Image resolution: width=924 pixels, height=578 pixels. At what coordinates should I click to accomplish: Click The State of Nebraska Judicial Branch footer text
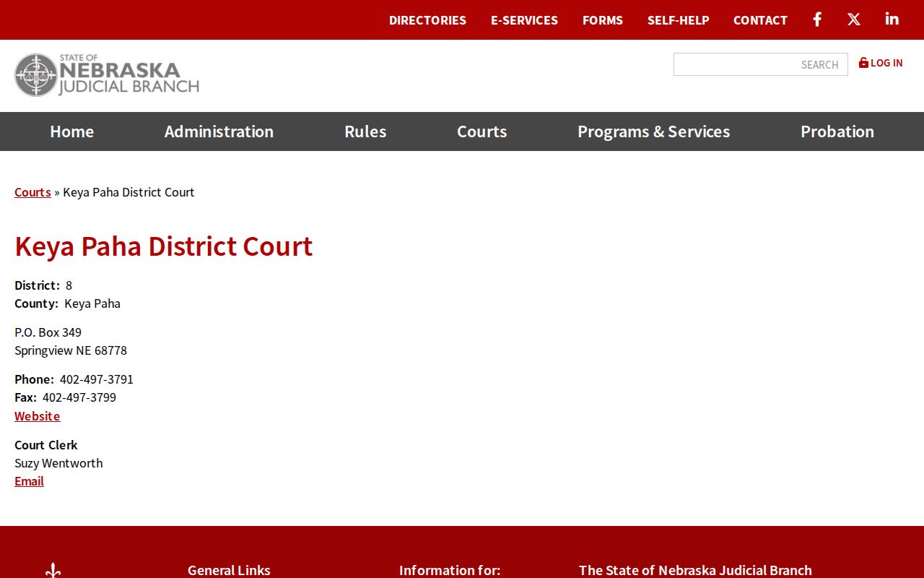[x=695, y=570]
